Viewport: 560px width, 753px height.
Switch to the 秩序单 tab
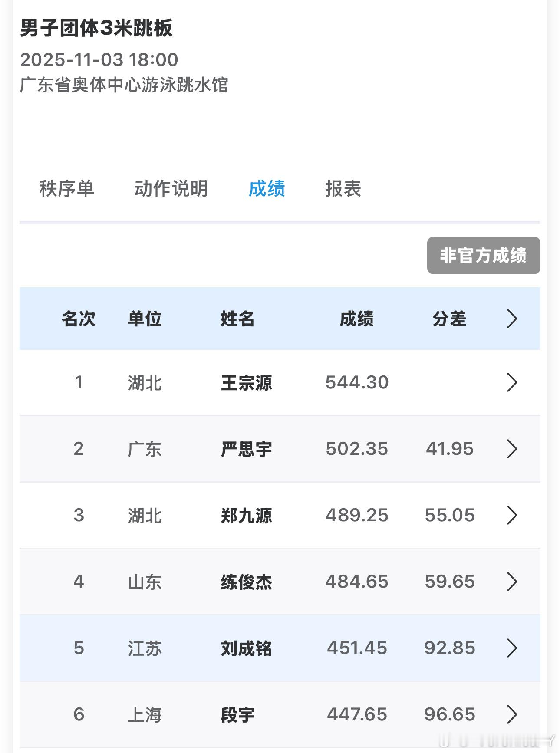coord(67,189)
